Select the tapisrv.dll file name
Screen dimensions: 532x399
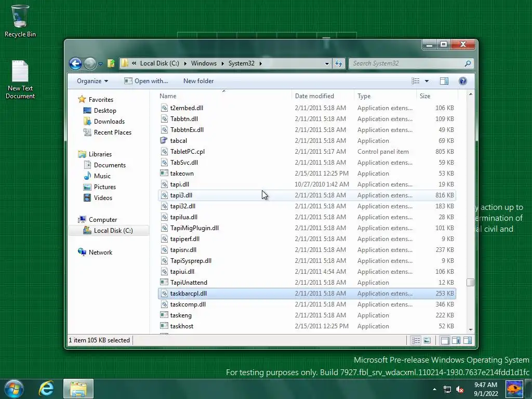[183, 250]
